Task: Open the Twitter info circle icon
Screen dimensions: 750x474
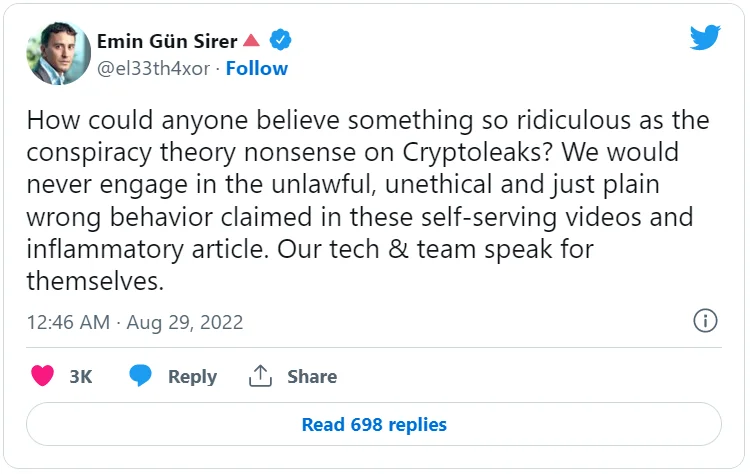Action: pos(705,322)
